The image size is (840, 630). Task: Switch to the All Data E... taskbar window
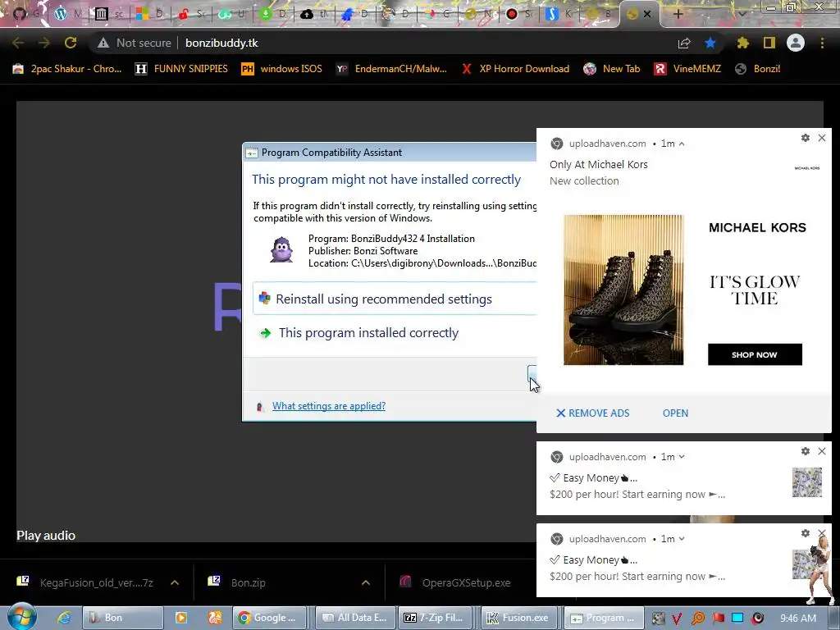tap(356, 618)
